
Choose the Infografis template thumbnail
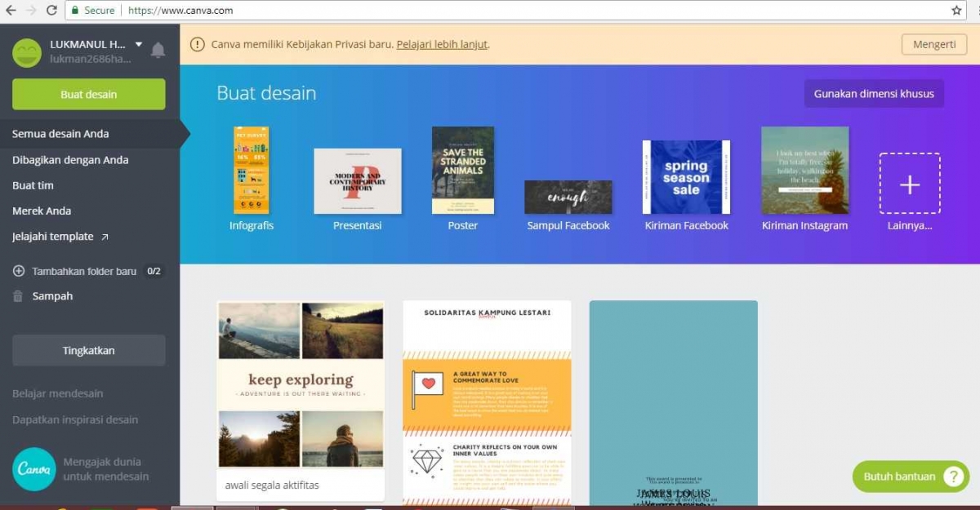252,171
